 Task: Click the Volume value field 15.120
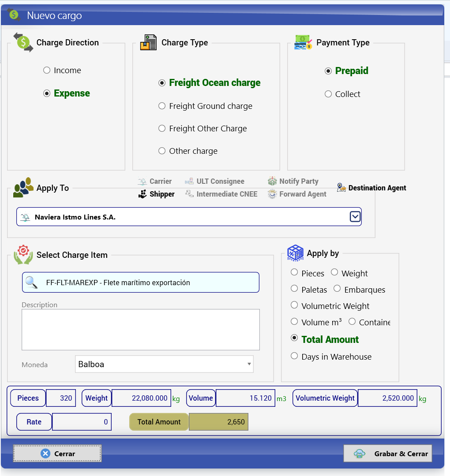245,398
